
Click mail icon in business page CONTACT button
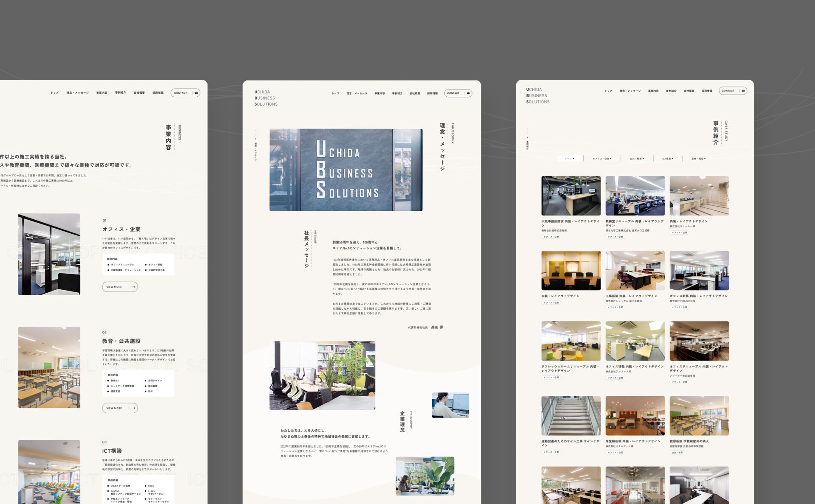(x=196, y=93)
